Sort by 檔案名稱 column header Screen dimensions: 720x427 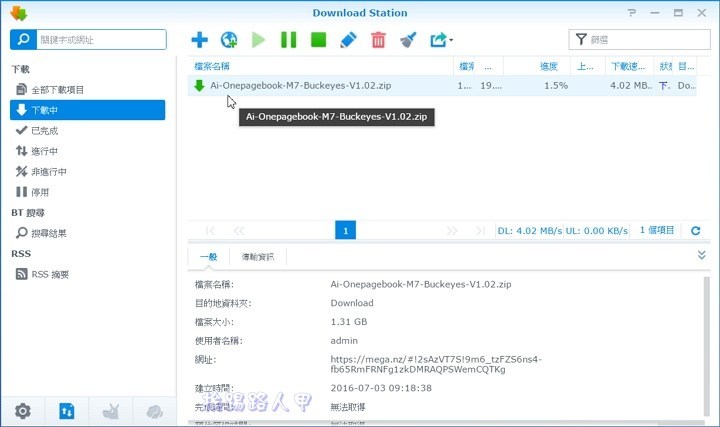tap(321, 66)
